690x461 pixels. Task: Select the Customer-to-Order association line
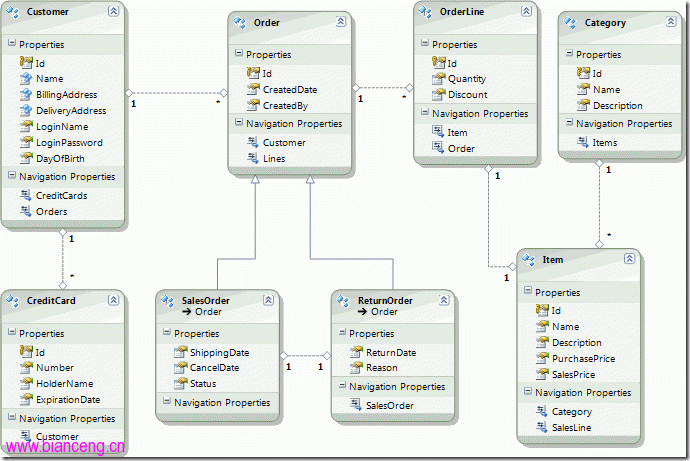coord(176,93)
